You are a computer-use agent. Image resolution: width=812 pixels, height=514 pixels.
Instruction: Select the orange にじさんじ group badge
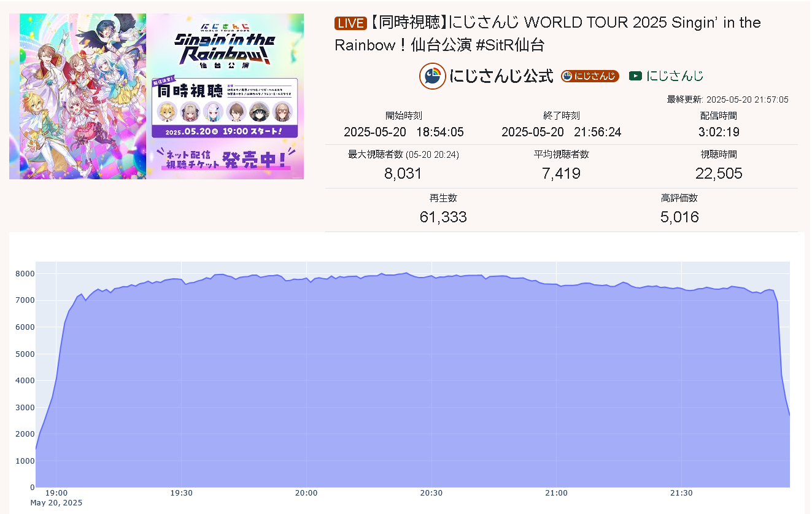(590, 76)
